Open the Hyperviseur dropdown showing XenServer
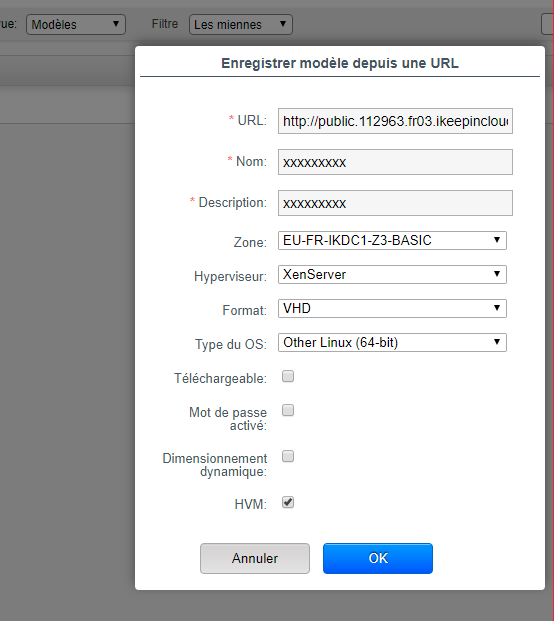The image size is (555, 621). point(392,274)
